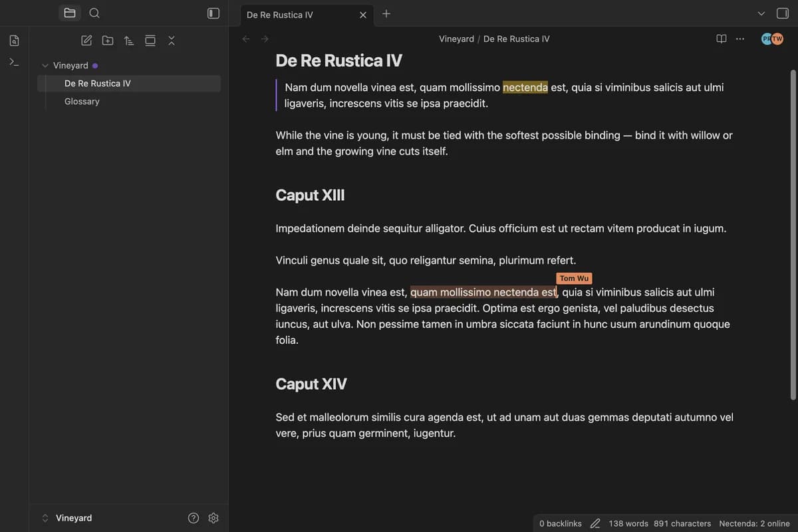Click the Sed et malleolorum paragraph

(x=504, y=426)
